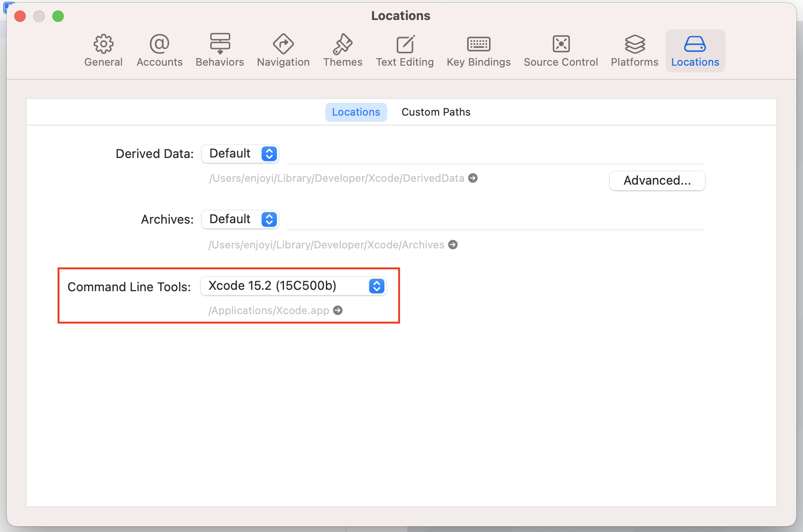Screen dimensions: 803x532
Task: Select the Locations toolbar pane
Action: coord(695,51)
